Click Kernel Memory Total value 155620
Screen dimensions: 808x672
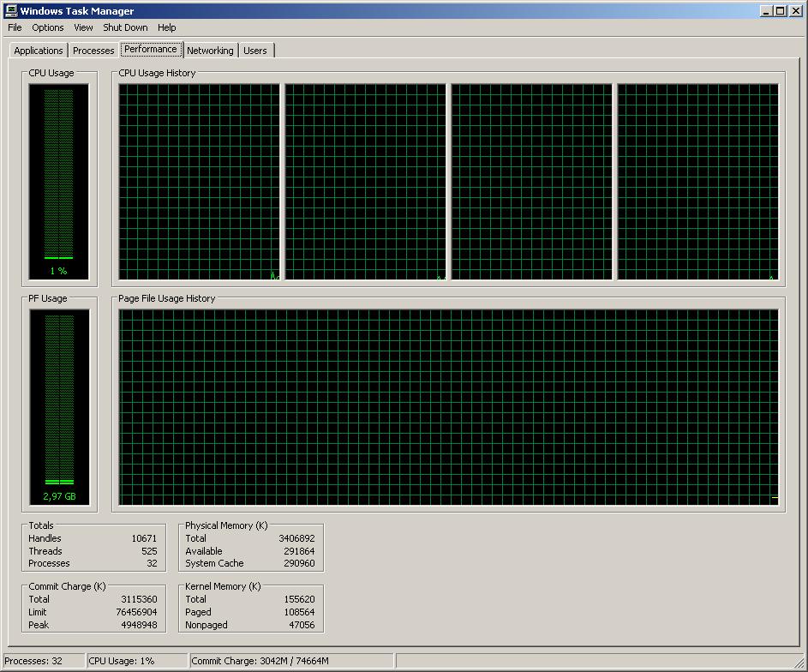pyautogui.click(x=299, y=599)
